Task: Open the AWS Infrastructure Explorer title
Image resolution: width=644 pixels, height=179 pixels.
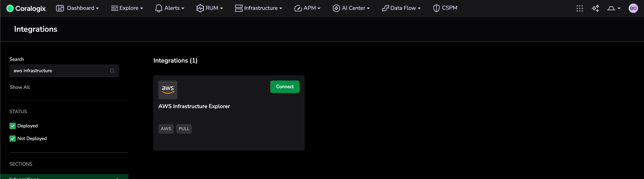Action: (194, 106)
